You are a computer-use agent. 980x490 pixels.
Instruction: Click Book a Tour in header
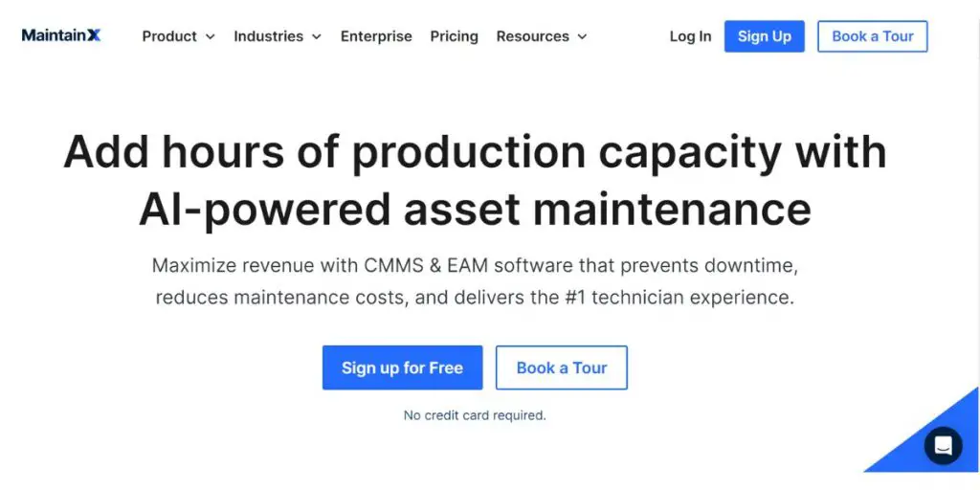(x=872, y=36)
